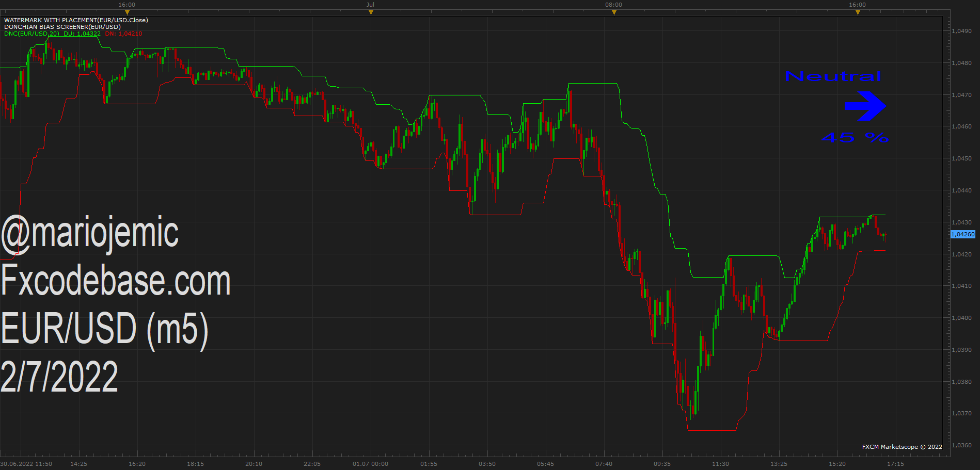Click the blue right-pointing bias arrow
The image size is (980, 470).
(x=865, y=106)
